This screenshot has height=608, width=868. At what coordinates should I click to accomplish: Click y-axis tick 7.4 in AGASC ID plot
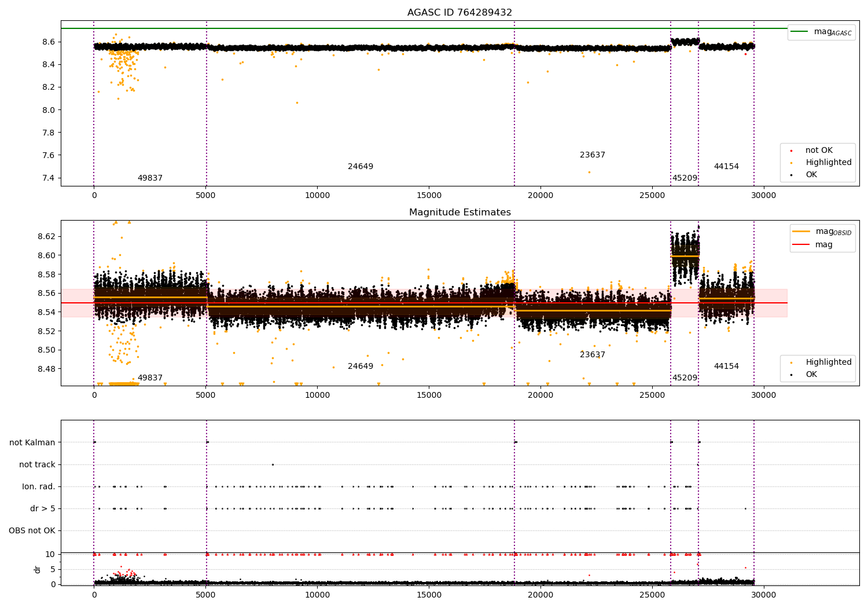[48, 178]
